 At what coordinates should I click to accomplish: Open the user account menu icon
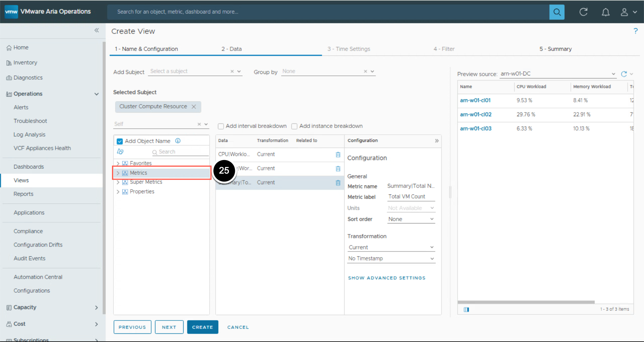click(624, 12)
